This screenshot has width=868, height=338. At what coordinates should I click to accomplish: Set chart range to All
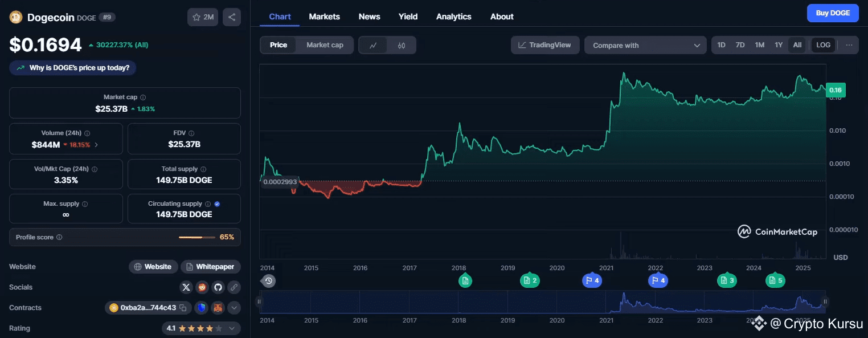[797, 45]
